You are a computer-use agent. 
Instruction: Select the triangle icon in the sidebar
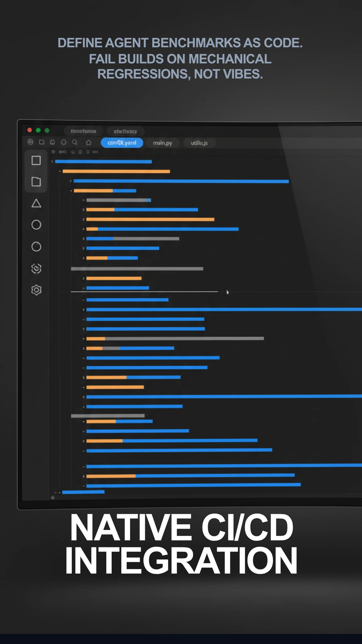[x=36, y=203]
